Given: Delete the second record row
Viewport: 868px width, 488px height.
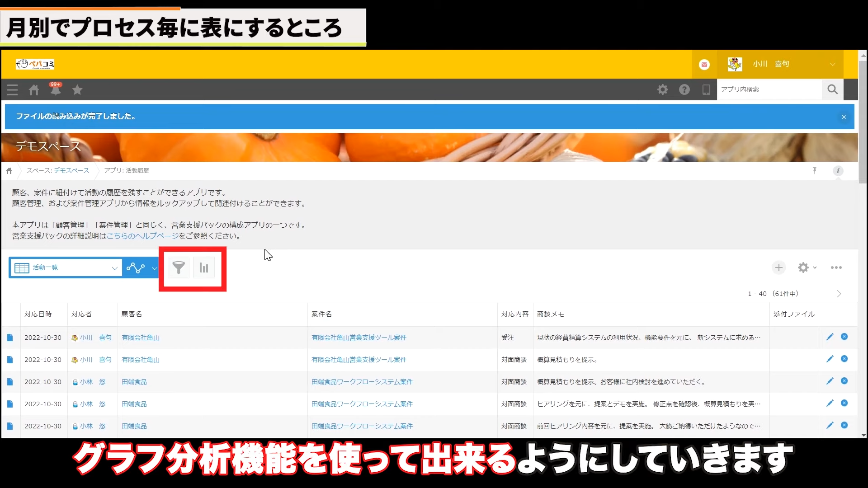Looking at the screenshot, I should pyautogui.click(x=844, y=359).
